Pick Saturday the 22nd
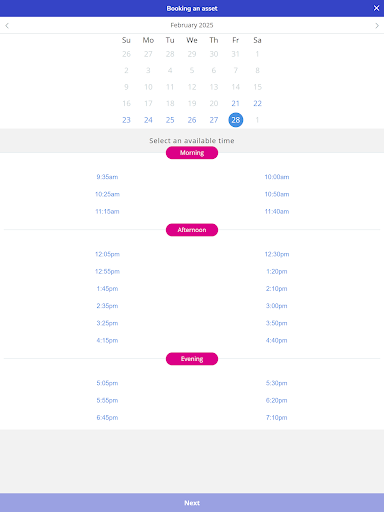The width and height of the screenshot is (384, 512). tap(257, 103)
